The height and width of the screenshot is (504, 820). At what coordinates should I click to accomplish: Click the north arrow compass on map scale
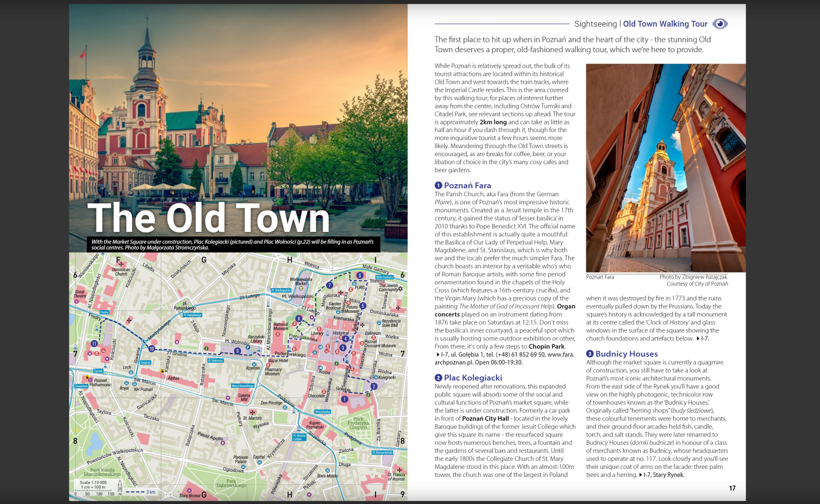point(120,485)
